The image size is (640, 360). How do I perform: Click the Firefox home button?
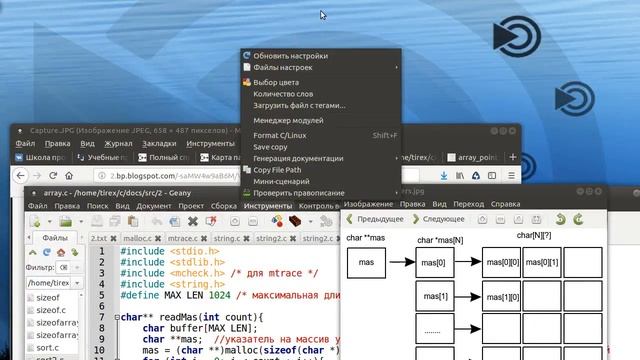pyautogui.click(x=69, y=176)
